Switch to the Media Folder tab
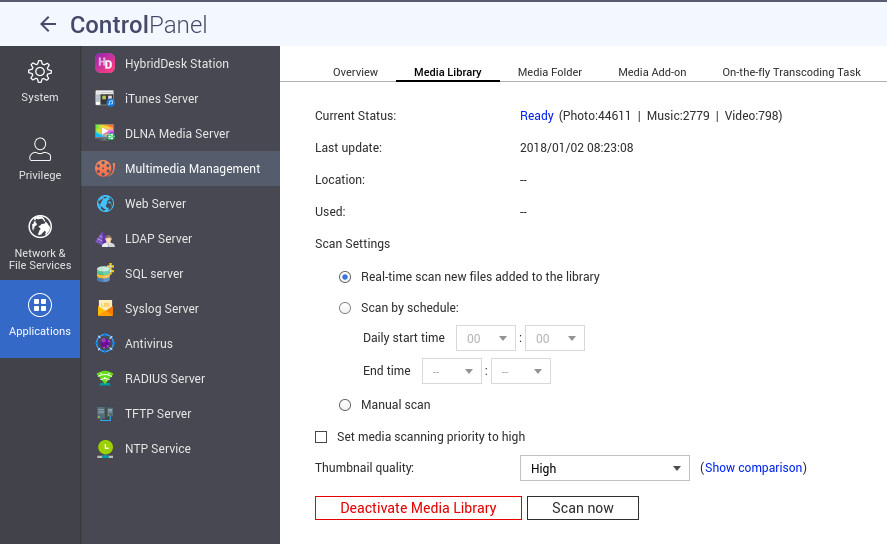The width and height of the screenshot is (887, 544). 549,72
